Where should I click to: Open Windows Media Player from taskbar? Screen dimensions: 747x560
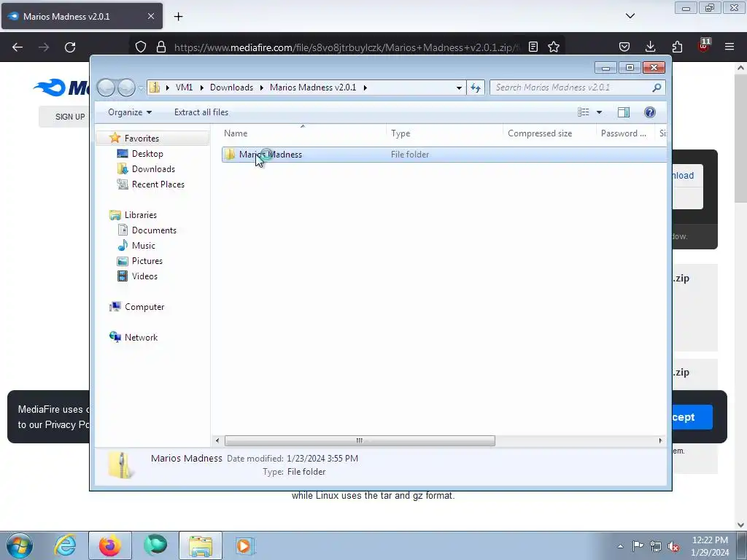245,545
